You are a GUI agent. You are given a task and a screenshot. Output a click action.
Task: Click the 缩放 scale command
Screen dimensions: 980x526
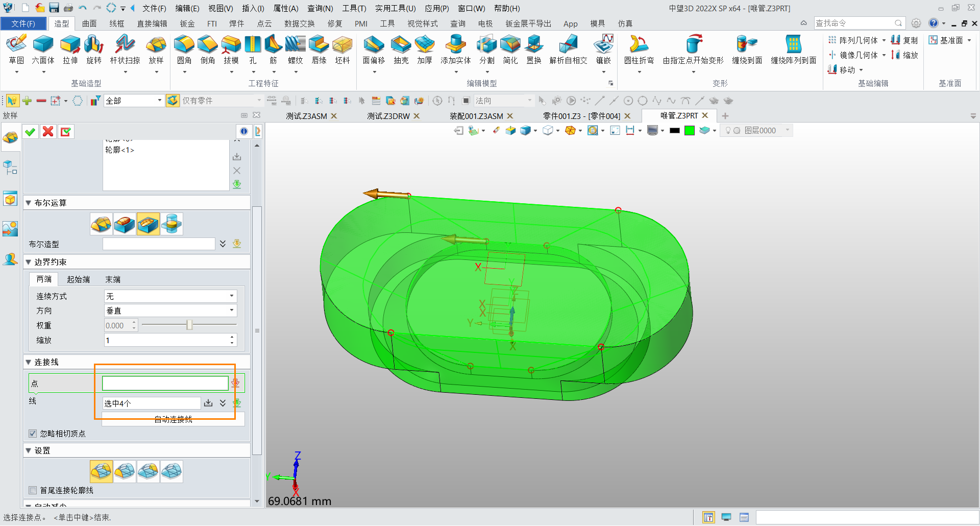pos(904,55)
